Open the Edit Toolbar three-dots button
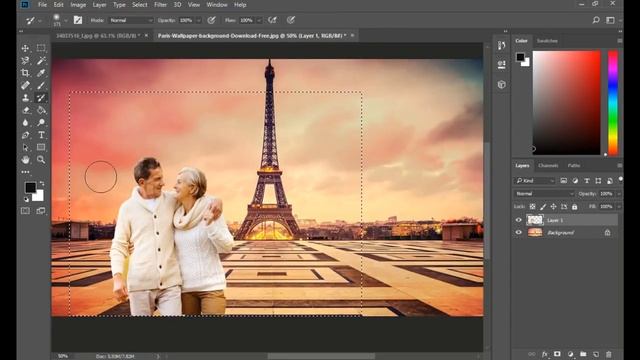The image size is (640, 360). point(25,172)
